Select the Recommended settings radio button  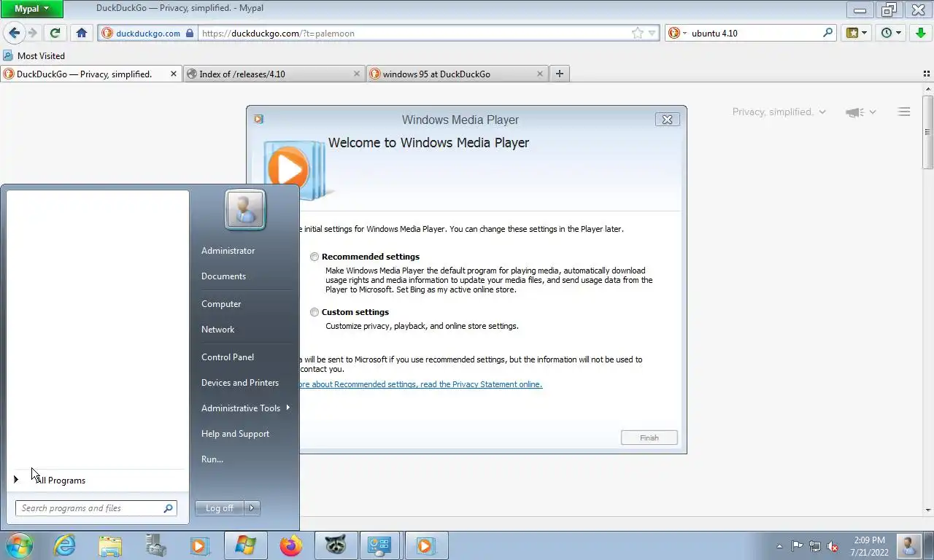pos(314,257)
